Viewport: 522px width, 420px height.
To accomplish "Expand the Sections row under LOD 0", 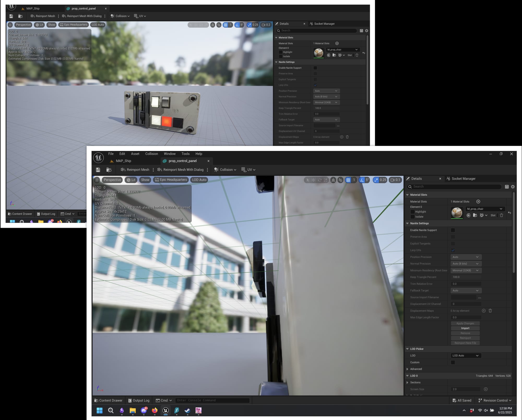I will tap(407, 382).
